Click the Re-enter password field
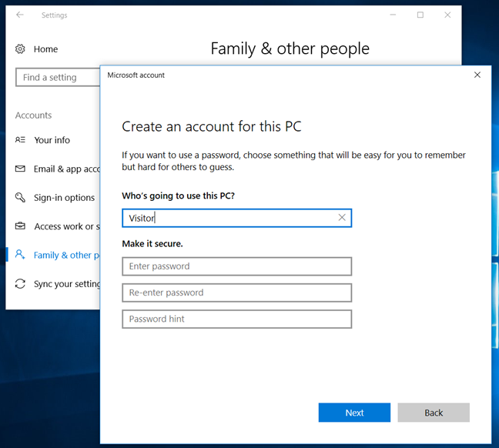Screen dimensions: 499x448 tap(236, 293)
